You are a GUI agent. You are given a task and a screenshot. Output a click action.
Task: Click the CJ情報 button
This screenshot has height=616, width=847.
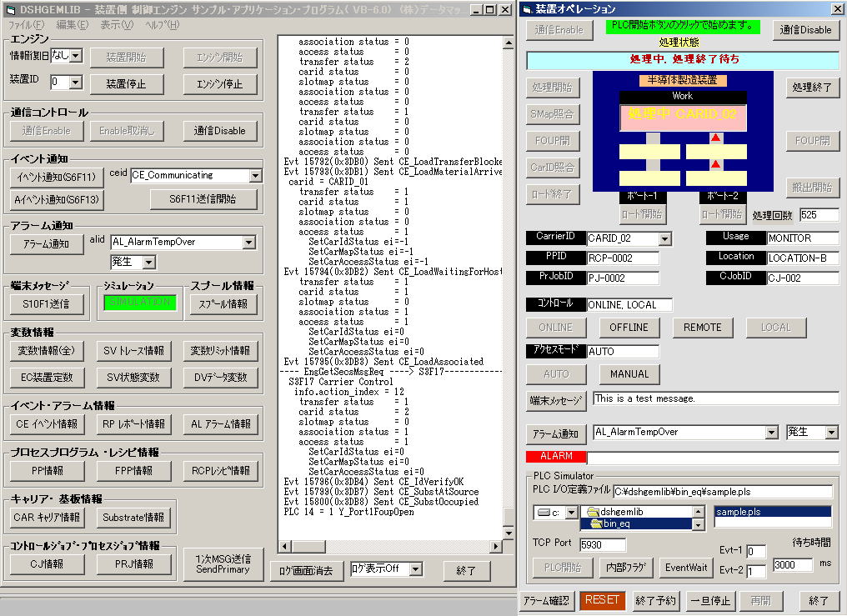[47, 564]
